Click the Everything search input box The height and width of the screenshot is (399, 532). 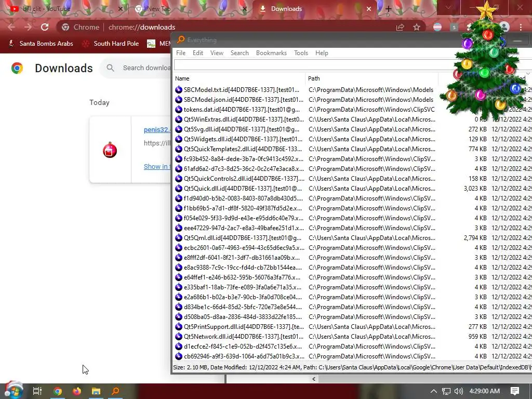tap(315, 64)
